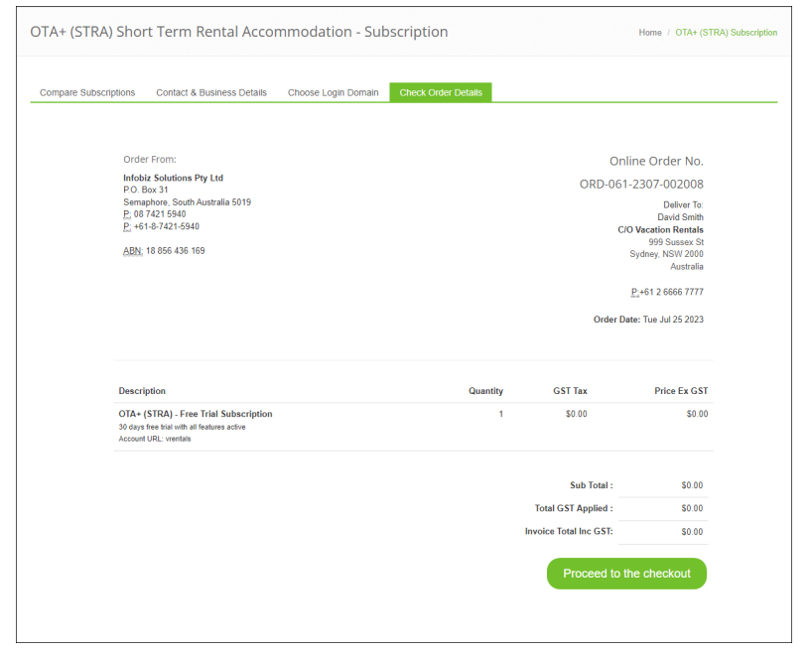Click the Free Trial Subscription item title

coord(196,414)
